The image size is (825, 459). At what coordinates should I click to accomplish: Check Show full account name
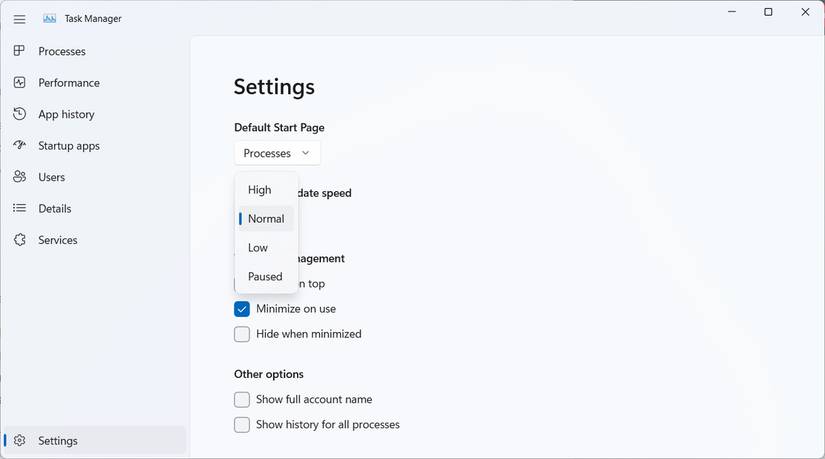coord(242,400)
